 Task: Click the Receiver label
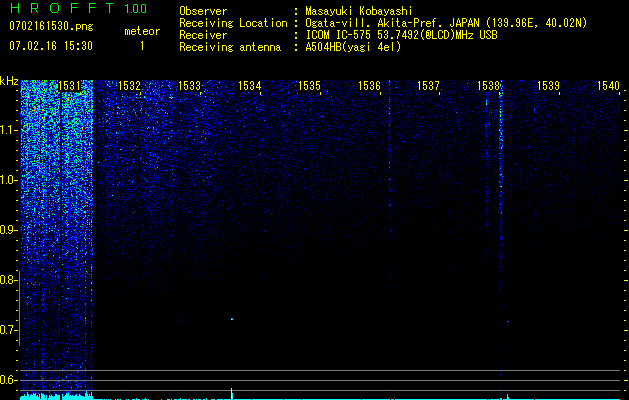pyautogui.click(x=203, y=35)
